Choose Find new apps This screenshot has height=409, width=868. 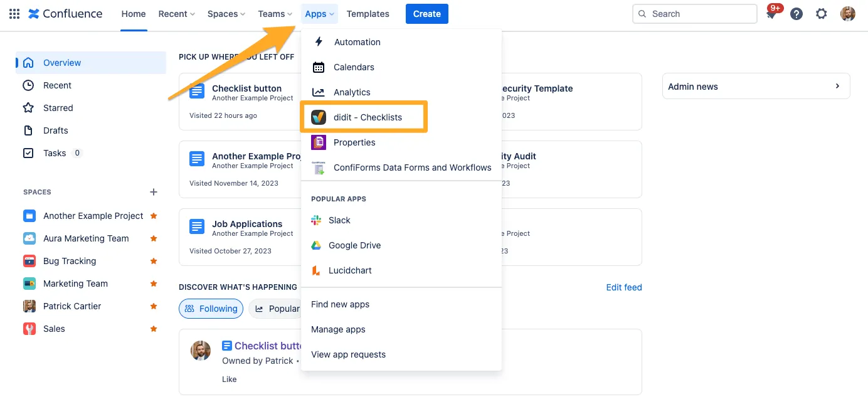point(401,304)
